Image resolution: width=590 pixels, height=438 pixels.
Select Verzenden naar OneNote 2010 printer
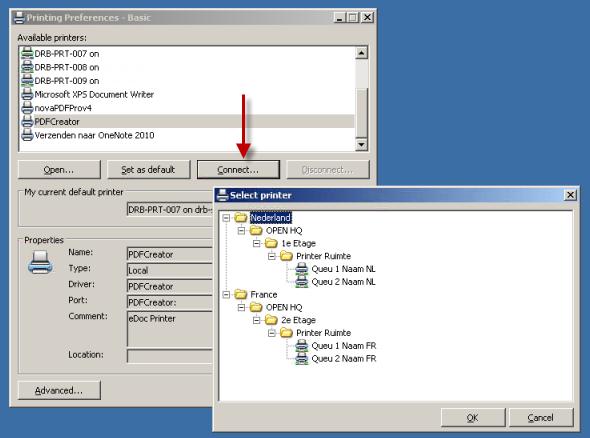click(x=94, y=135)
